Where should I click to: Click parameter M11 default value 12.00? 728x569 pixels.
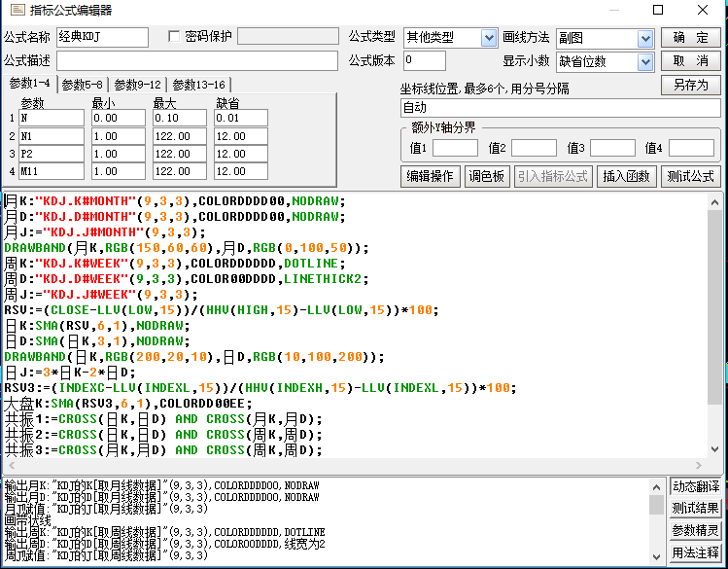click(241, 171)
